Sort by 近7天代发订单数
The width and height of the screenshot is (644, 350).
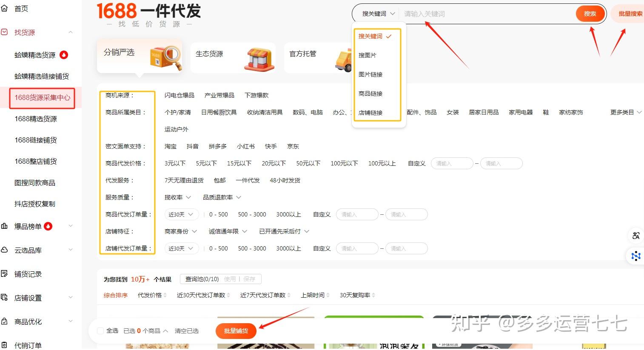coord(265,295)
